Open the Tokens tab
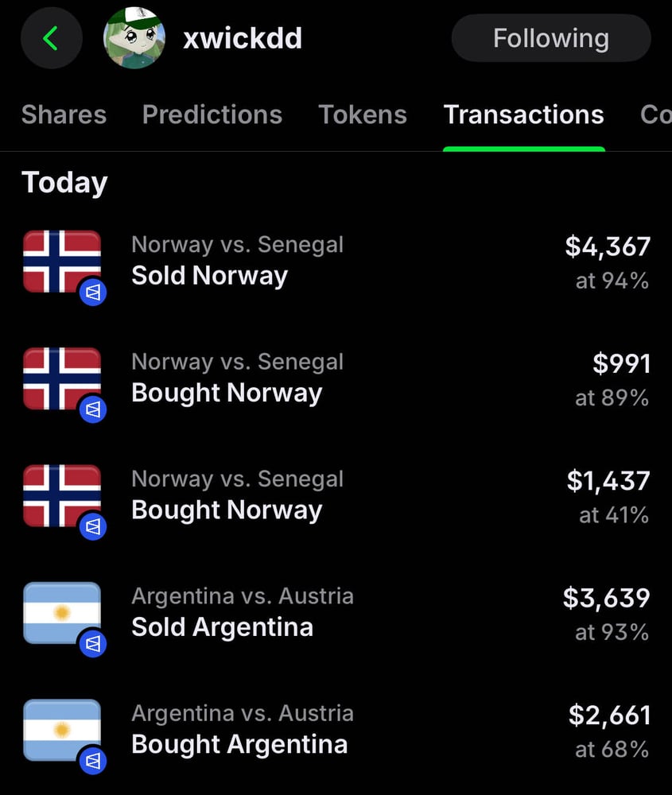 point(362,114)
